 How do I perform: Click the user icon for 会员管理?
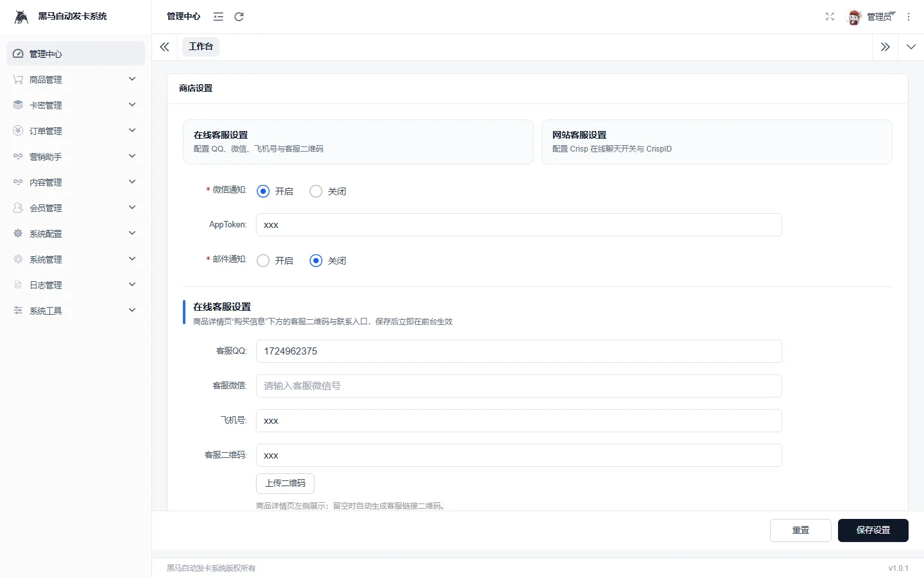click(x=18, y=207)
